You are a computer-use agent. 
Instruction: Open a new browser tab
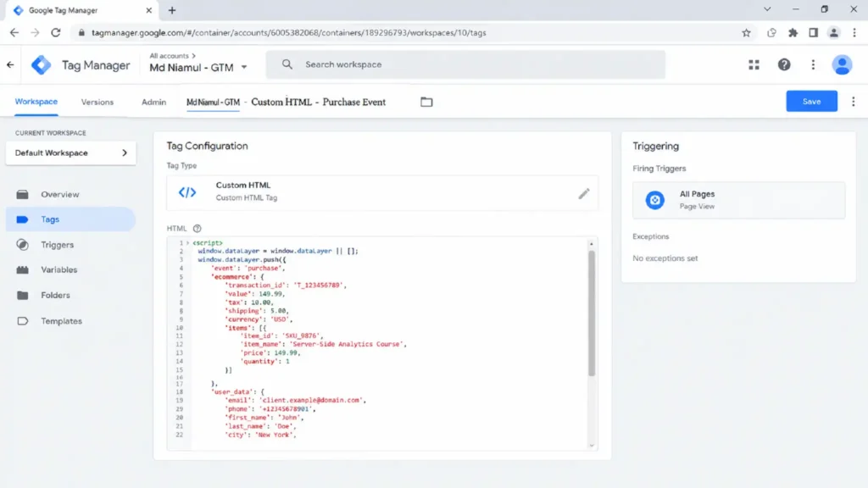pyautogui.click(x=171, y=10)
